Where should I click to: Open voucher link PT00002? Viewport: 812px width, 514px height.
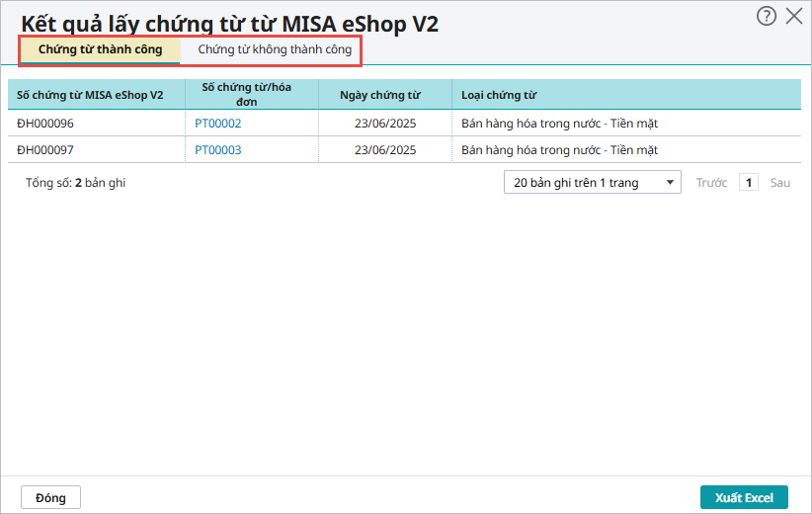(x=217, y=124)
